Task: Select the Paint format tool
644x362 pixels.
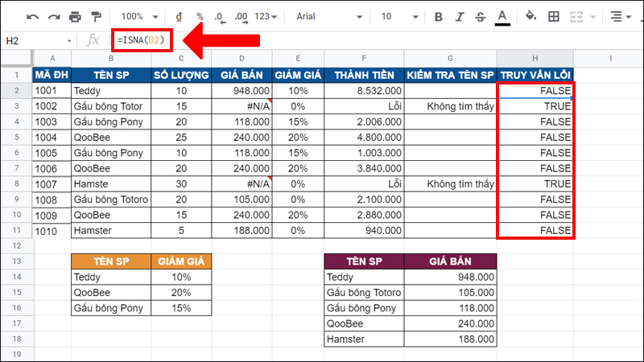Action: (x=97, y=16)
